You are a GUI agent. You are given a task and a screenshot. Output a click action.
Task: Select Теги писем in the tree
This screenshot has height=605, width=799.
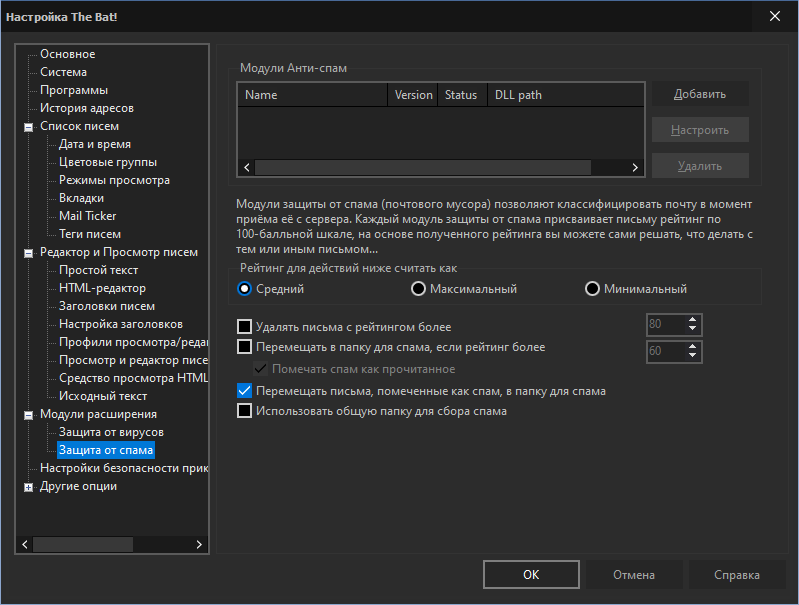click(90, 234)
